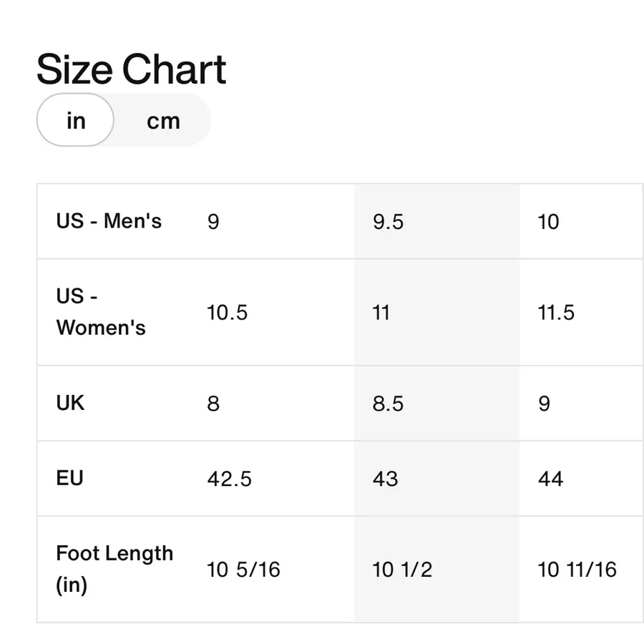
Task: Select the in unit toggle
Action: pos(76,120)
